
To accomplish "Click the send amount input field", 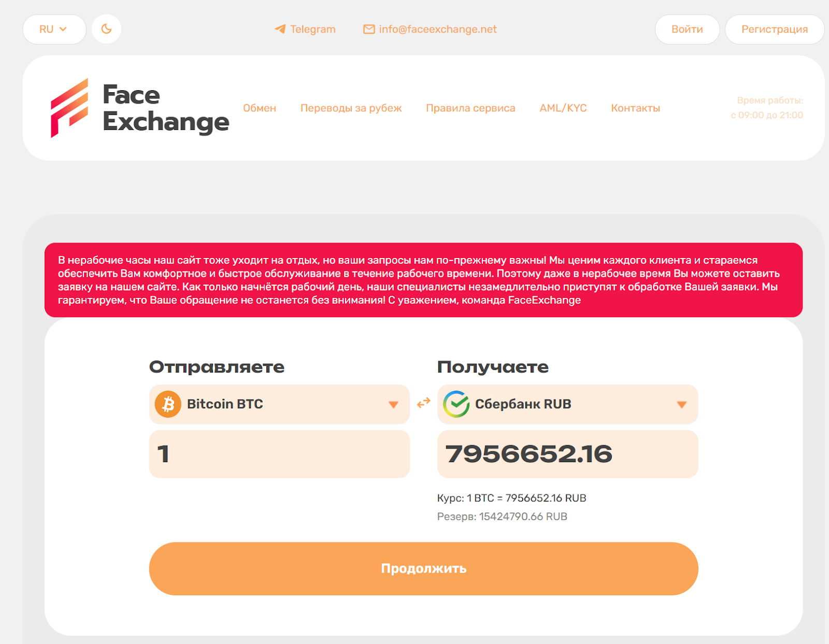I will pos(279,454).
